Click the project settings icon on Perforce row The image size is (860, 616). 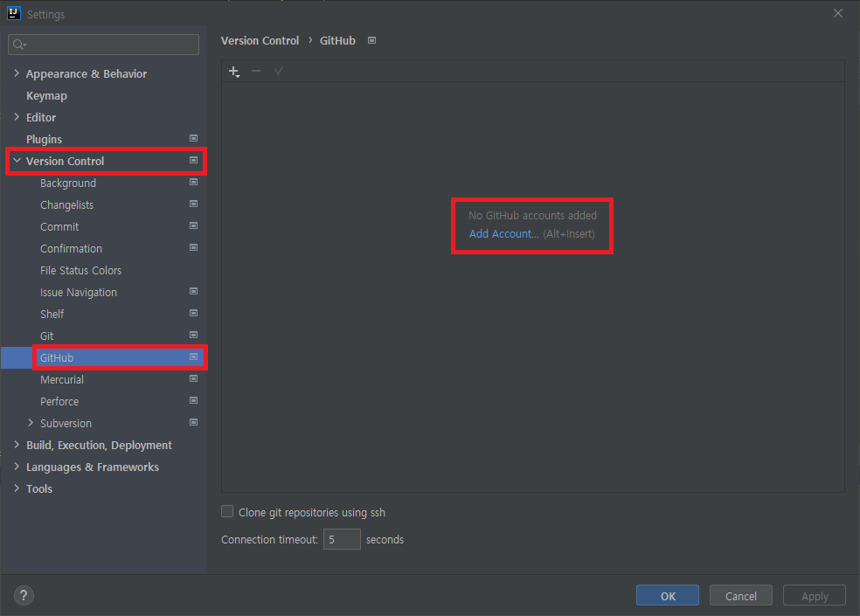pos(194,400)
